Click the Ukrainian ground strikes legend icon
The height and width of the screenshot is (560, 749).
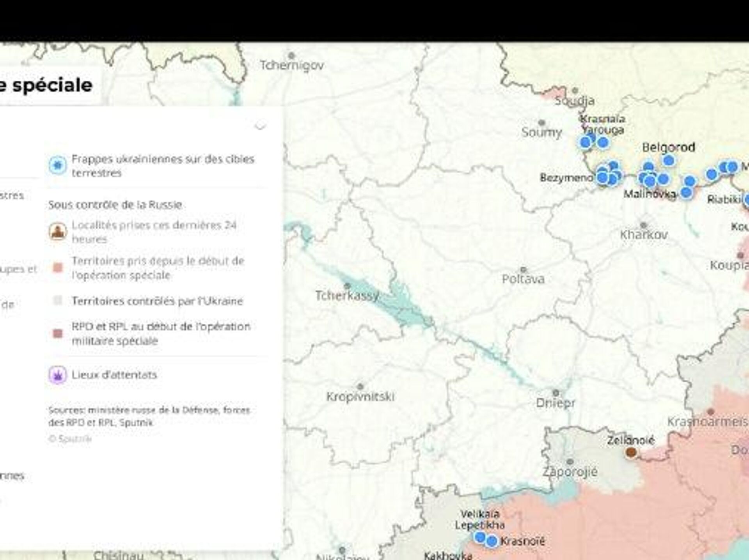point(57,166)
